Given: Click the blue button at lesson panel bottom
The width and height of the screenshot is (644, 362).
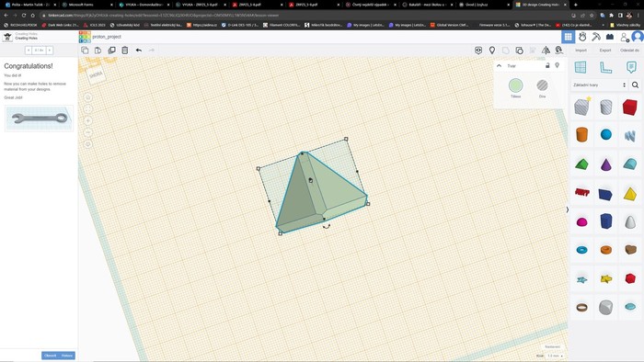Looking at the screenshot, I should click(58, 356).
